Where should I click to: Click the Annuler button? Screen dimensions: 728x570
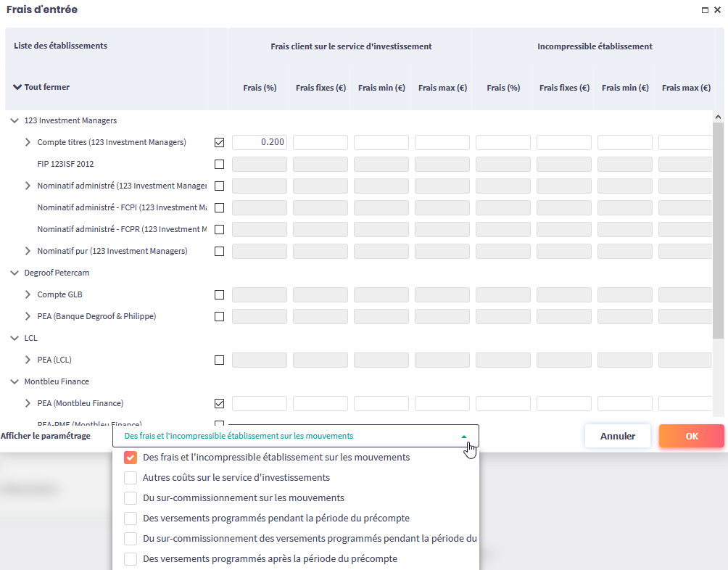point(617,437)
